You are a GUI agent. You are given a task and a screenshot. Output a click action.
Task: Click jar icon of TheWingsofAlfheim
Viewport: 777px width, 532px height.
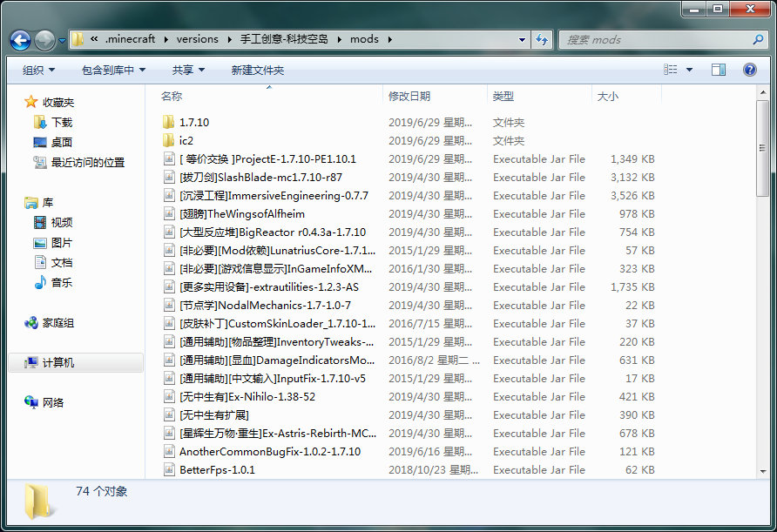tap(169, 213)
